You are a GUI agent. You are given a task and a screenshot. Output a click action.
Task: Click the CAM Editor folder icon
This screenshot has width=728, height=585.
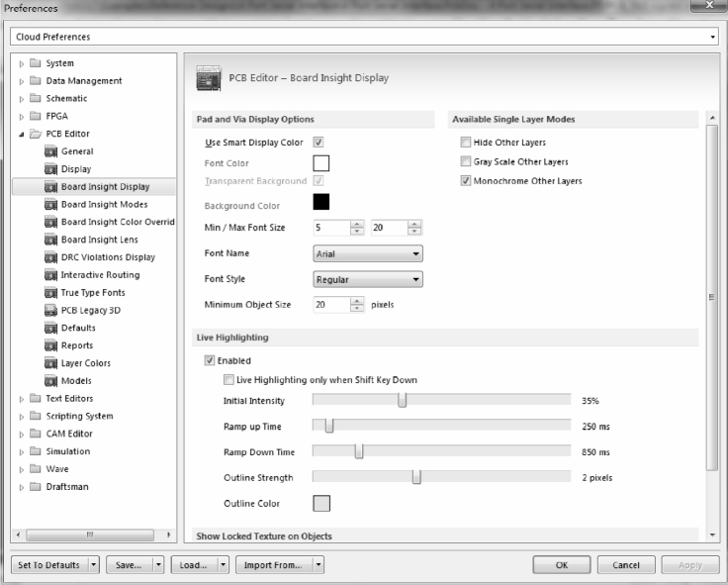tap(36, 434)
